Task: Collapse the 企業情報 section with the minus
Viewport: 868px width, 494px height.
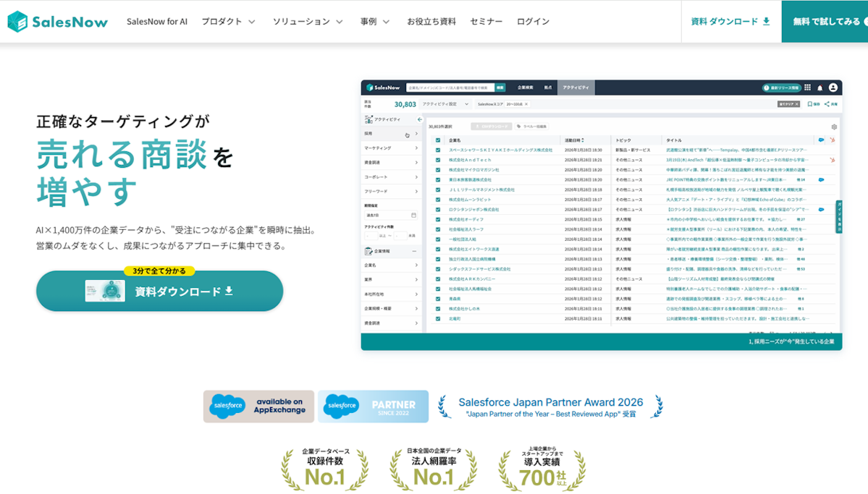Action: click(414, 251)
